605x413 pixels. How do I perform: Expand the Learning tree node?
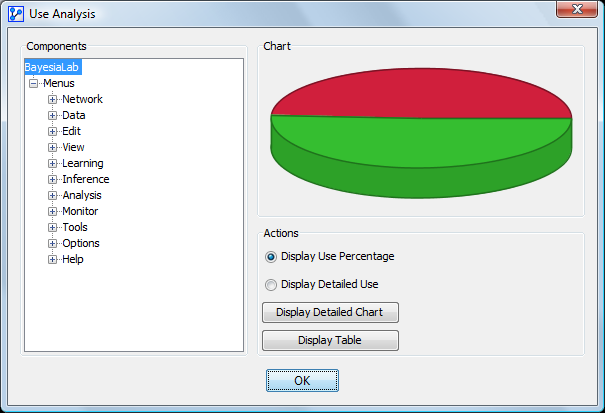[53, 164]
